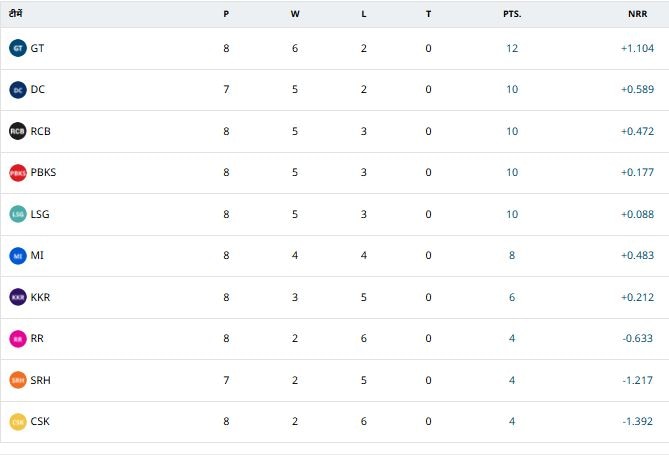The width and height of the screenshot is (669, 455).
Task: Click the CSK team logo icon
Action: click(17, 422)
